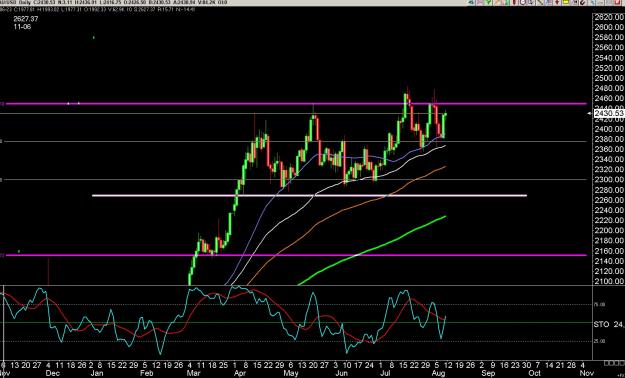
Task: Click the 25.00 stochastic level label
Action: pyautogui.click(x=599, y=341)
